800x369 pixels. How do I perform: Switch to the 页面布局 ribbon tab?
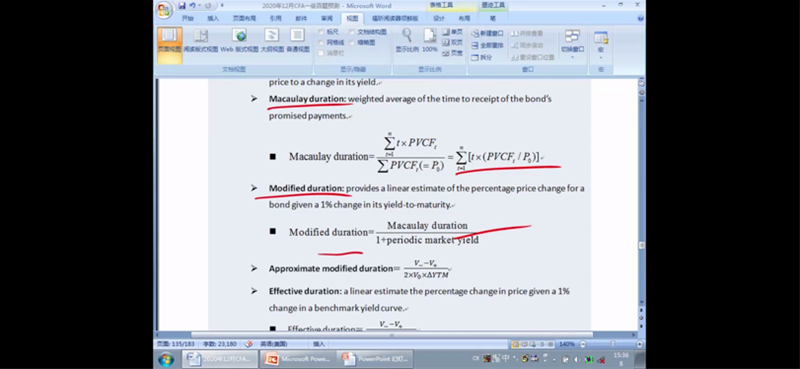244,18
